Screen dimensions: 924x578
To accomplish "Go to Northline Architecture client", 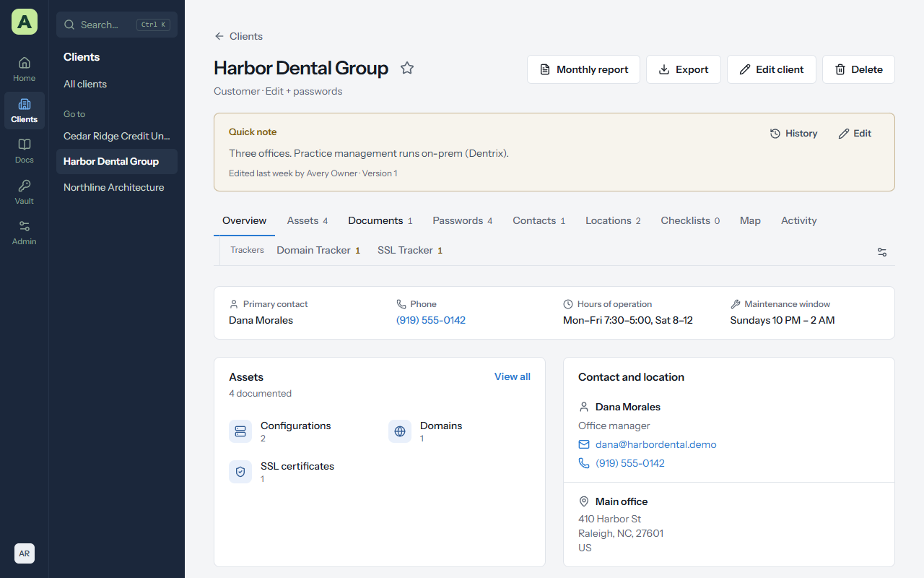I will click(x=117, y=187).
